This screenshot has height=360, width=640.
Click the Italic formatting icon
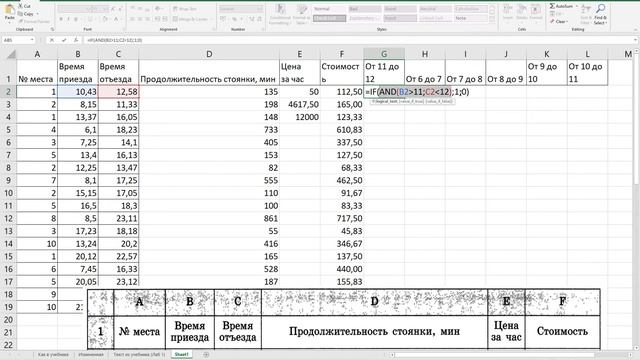point(68,19)
